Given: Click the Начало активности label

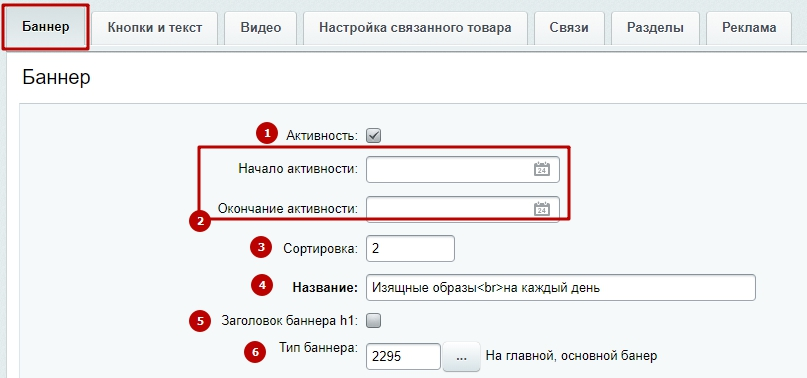Looking at the screenshot, I should click(x=298, y=169).
